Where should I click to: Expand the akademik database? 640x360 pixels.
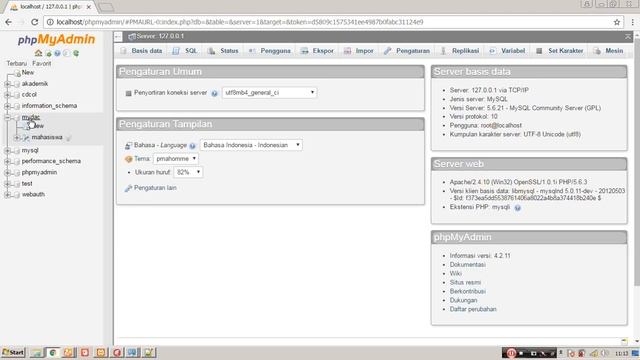pos(7,84)
